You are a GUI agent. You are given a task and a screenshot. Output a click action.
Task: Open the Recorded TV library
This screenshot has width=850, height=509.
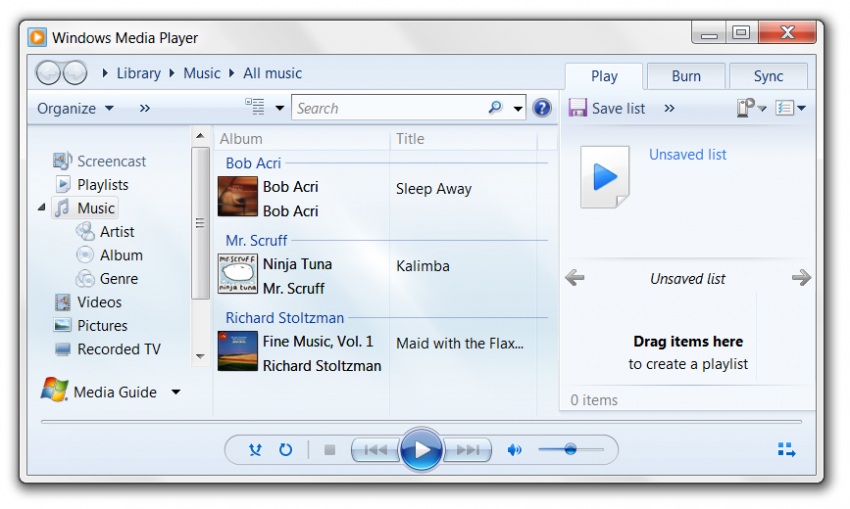(x=107, y=349)
